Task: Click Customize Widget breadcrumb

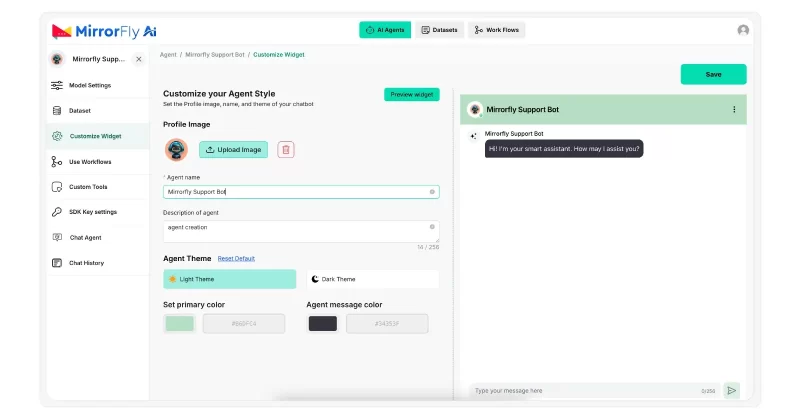Action: tap(279, 55)
